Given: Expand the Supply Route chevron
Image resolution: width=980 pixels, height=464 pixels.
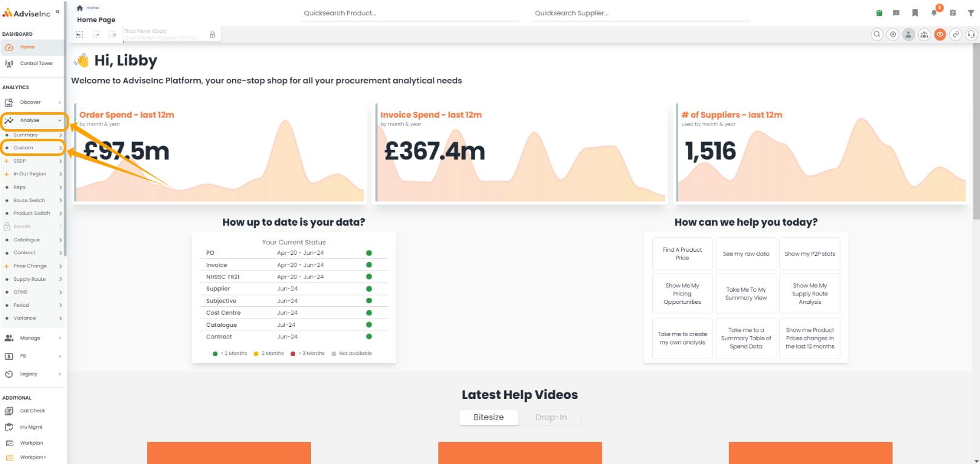Looking at the screenshot, I should coord(61,280).
